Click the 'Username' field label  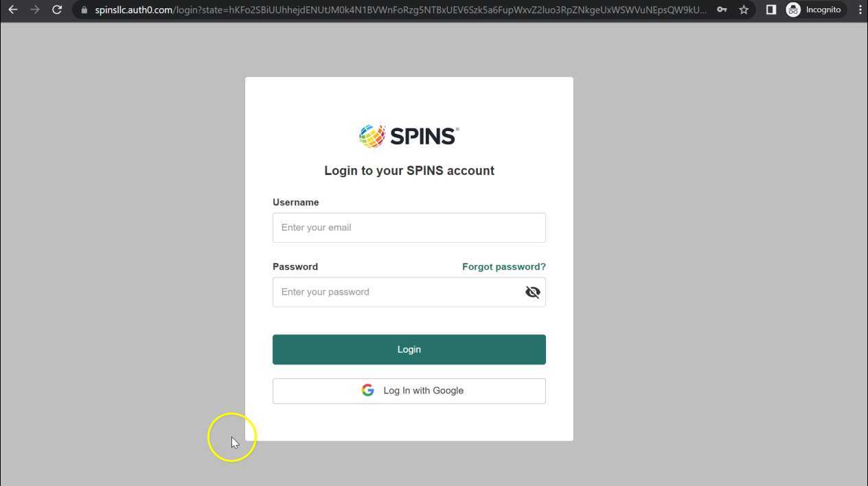tap(296, 202)
